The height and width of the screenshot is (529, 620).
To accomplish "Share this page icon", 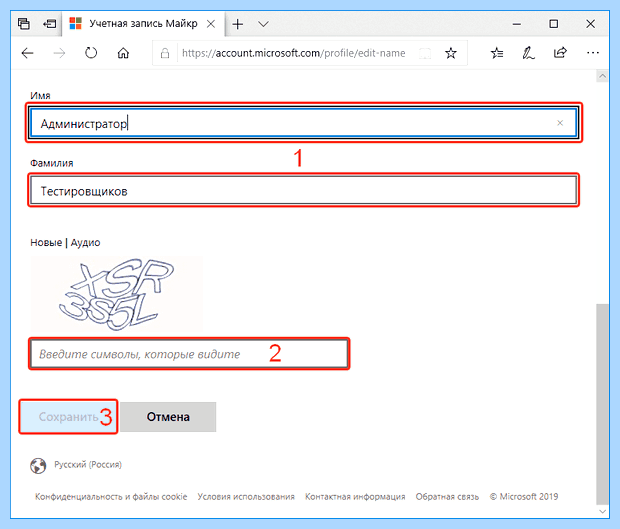I will [x=560, y=53].
